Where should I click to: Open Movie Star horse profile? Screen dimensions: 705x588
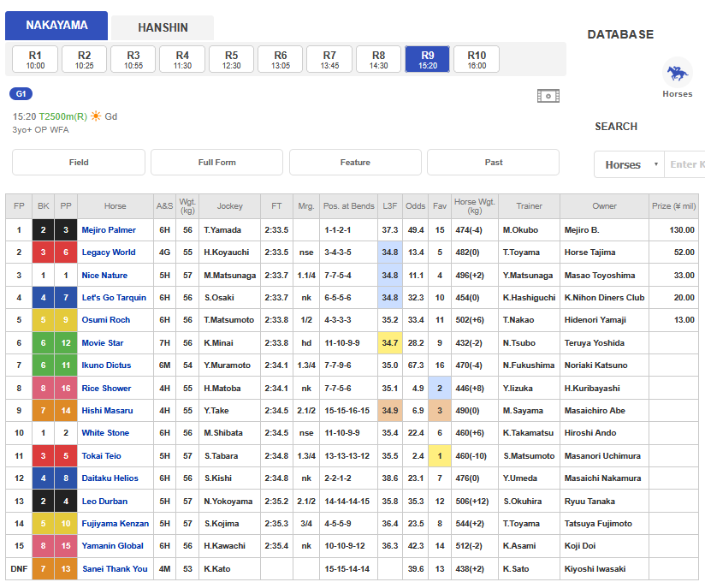pos(102,343)
